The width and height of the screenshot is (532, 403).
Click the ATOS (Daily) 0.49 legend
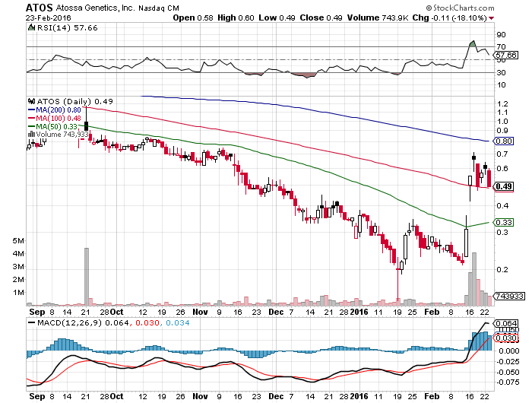[74, 102]
